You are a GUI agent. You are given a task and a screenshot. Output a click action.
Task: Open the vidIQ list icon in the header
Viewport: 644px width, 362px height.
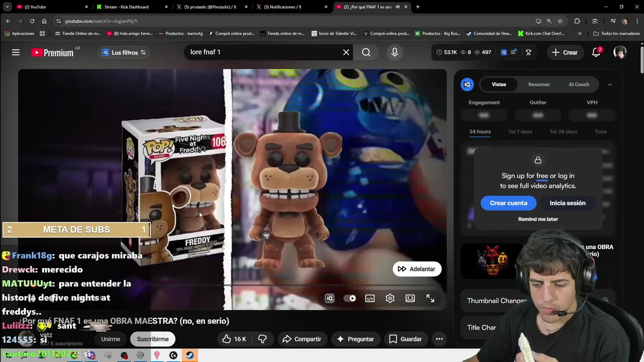[514, 52]
